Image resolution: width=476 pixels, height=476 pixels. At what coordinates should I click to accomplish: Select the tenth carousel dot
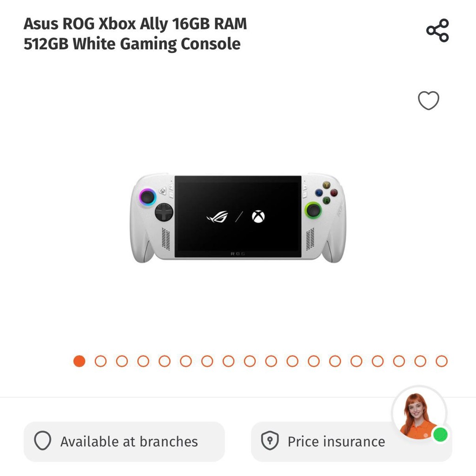pos(271,361)
